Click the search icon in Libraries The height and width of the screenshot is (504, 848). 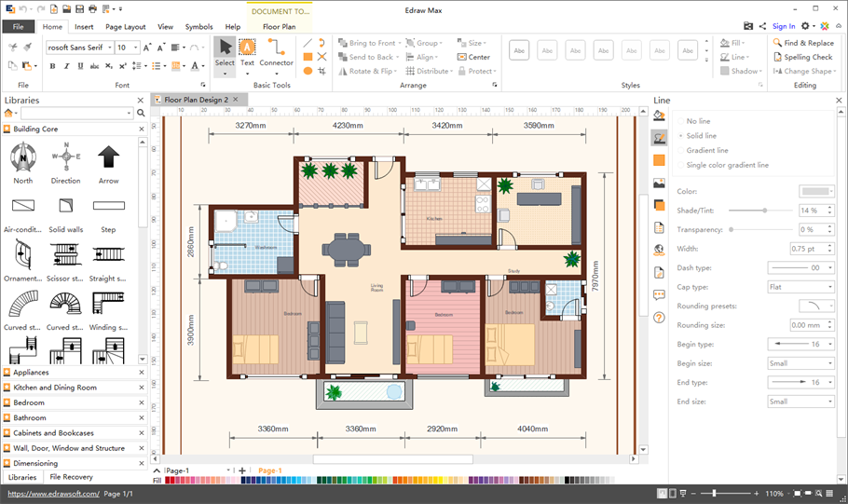[142, 114]
